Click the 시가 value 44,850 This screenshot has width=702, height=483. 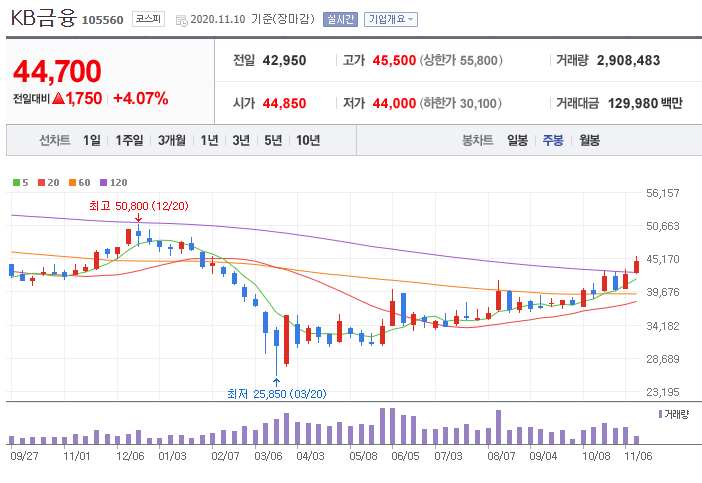coord(284,103)
